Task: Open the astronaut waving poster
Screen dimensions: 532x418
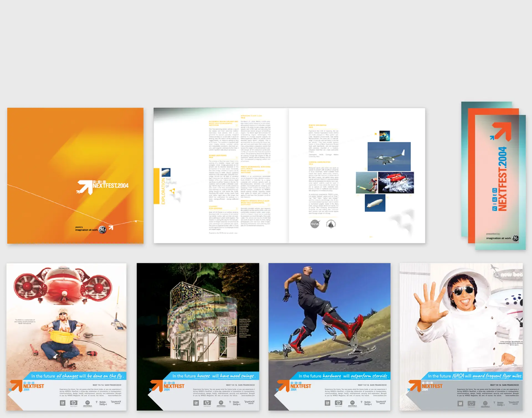Action: click(x=461, y=337)
